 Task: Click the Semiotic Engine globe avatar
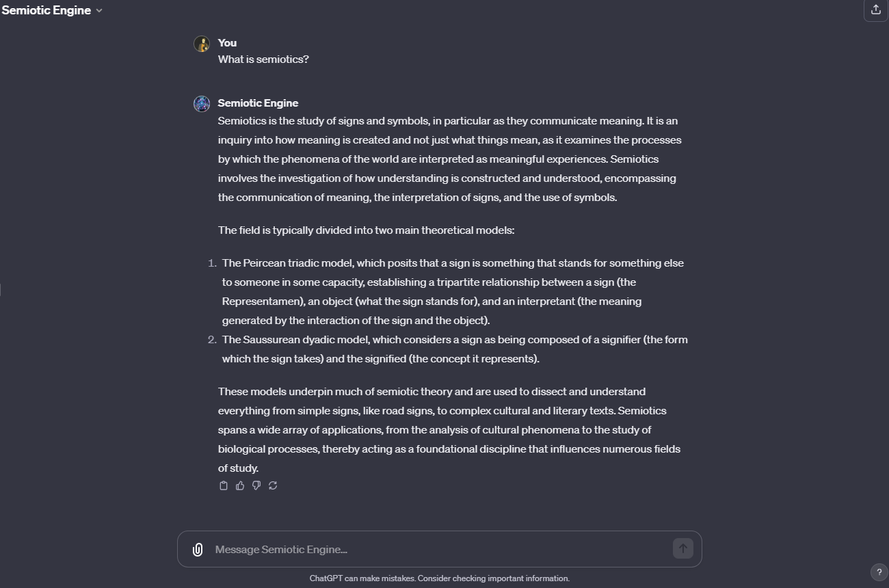(x=201, y=103)
